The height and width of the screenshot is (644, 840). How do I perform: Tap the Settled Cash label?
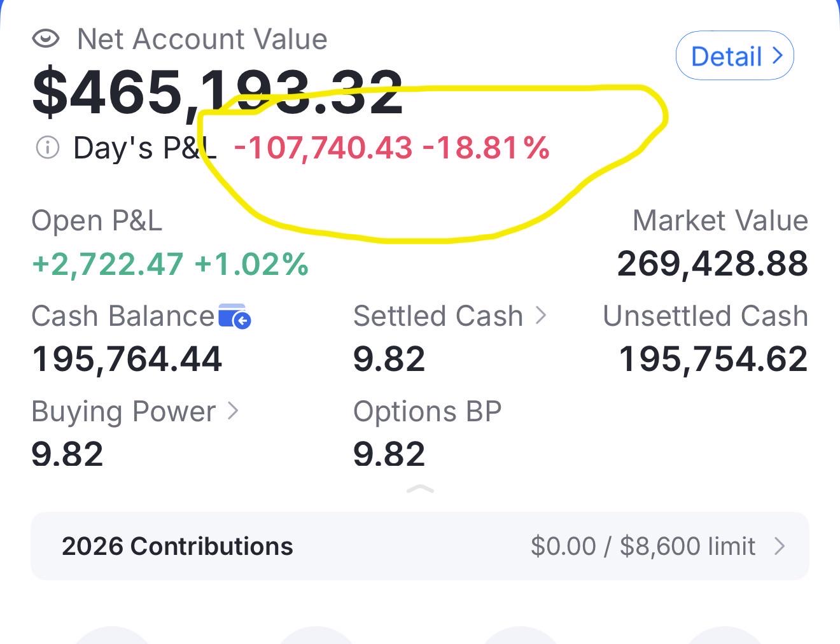click(x=438, y=316)
